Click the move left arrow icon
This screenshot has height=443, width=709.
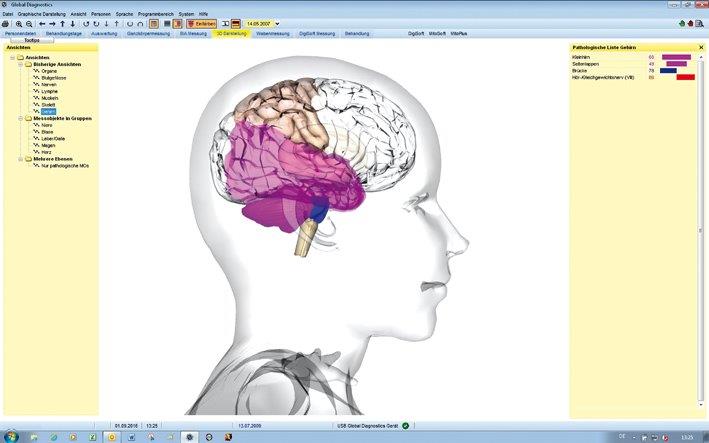(x=41, y=23)
